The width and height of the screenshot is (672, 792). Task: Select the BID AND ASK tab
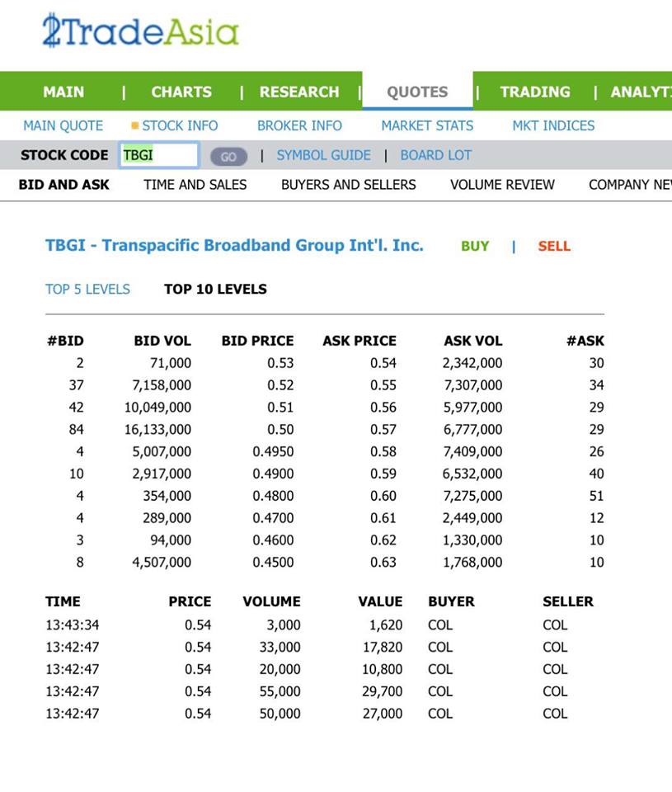(x=63, y=185)
